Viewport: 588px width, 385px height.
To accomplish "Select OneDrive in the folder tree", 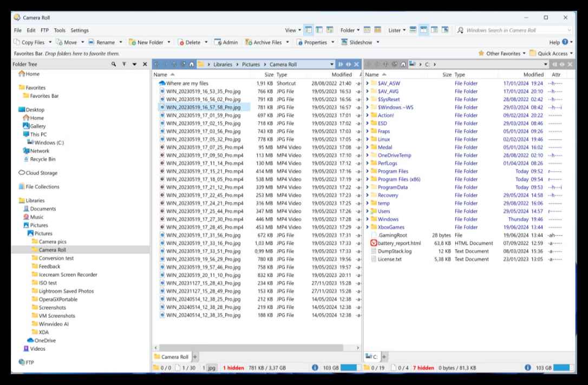I will 44,341.
